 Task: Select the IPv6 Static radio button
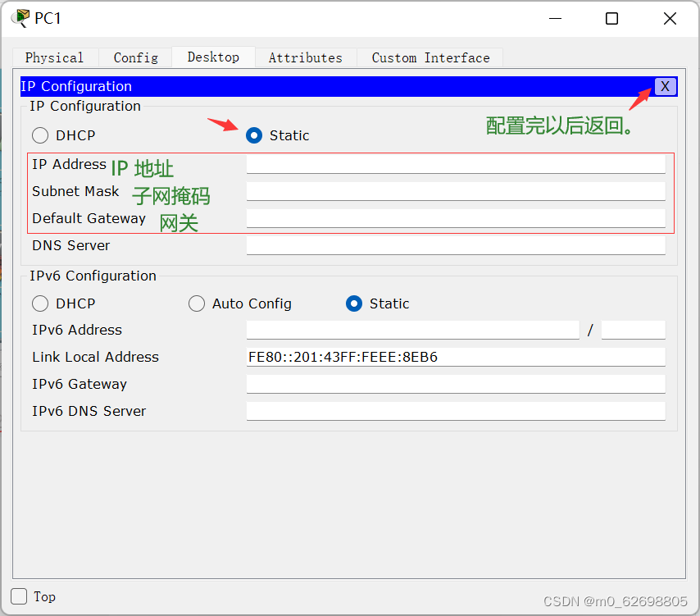pyautogui.click(x=354, y=303)
